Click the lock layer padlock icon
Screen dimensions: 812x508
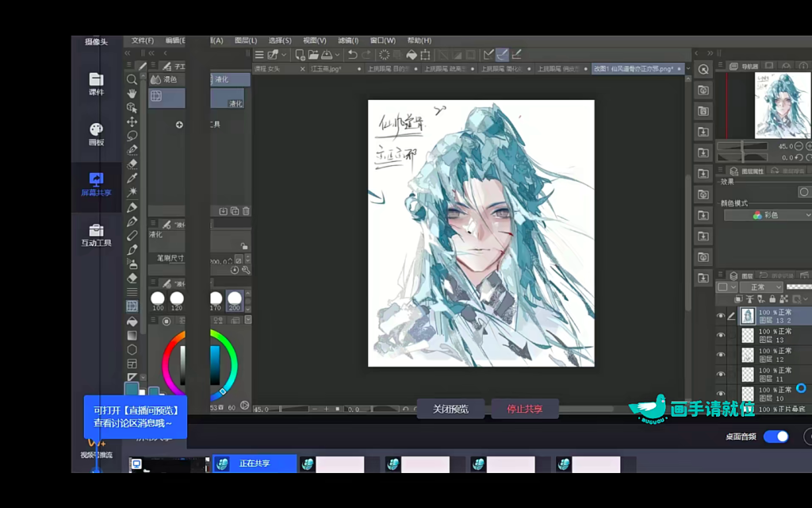(x=772, y=298)
